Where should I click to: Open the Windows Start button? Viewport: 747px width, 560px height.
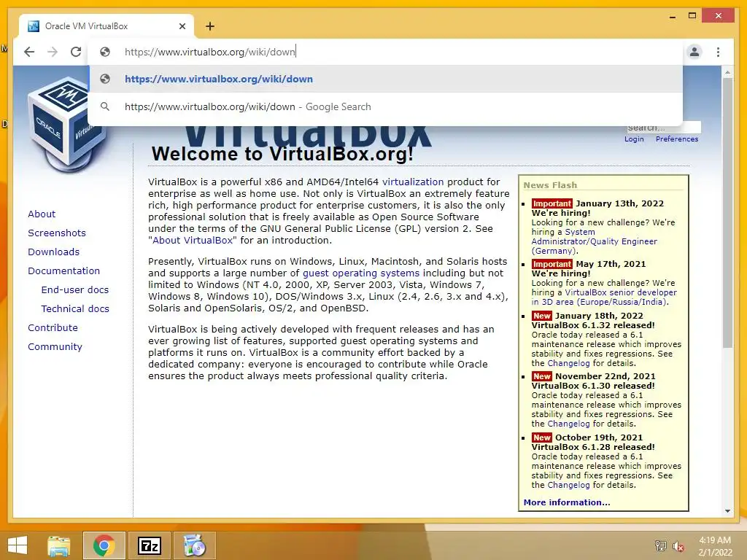[18, 545]
